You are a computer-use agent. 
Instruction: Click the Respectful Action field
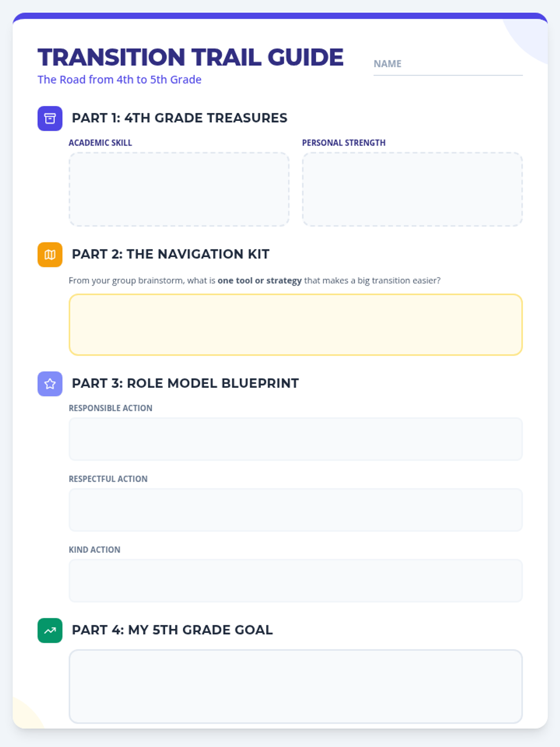(295, 510)
